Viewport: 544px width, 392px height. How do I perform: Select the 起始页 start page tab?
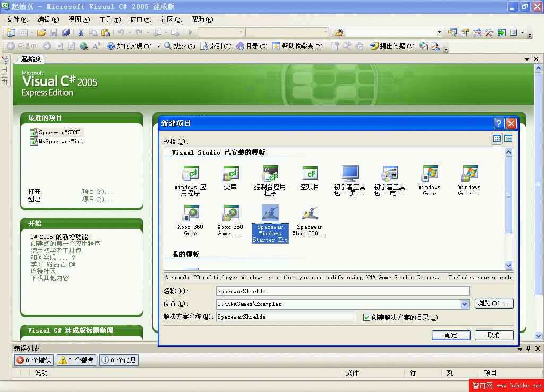tap(31, 59)
